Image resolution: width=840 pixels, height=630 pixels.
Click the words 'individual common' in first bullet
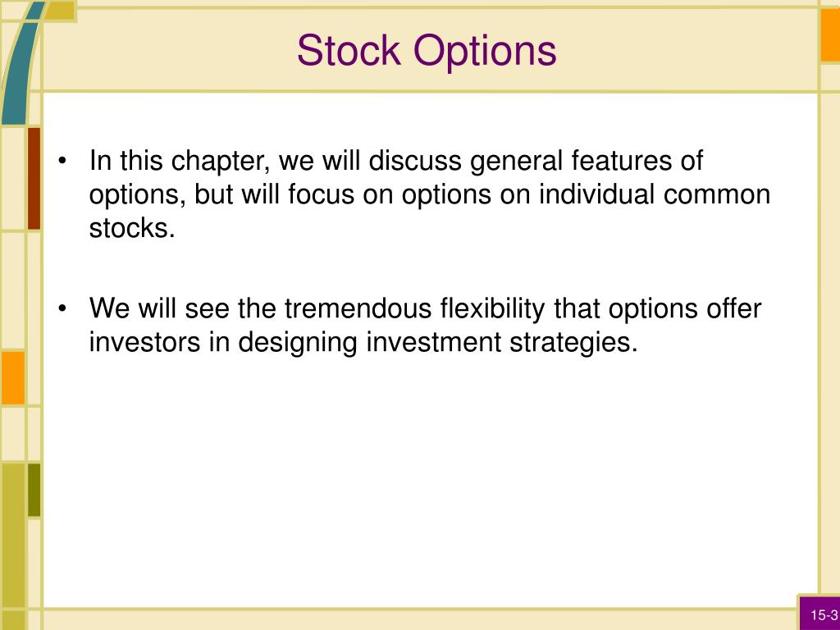(x=655, y=194)
